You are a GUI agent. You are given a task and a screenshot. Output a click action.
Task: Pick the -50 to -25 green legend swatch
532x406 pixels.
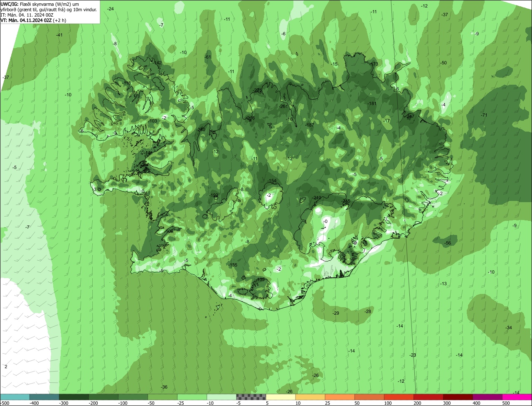tap(163, 397)
